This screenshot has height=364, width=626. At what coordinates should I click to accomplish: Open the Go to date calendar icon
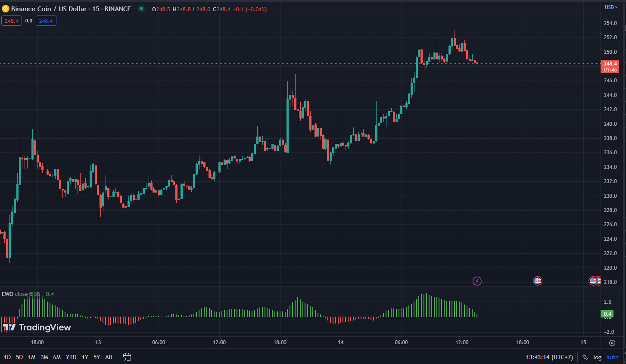[x=127, y=357]
